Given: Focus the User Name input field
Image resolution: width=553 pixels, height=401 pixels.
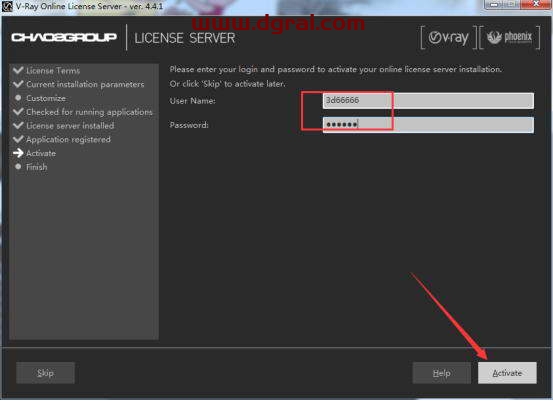Looking at the screenshot, I should point(428,101).
